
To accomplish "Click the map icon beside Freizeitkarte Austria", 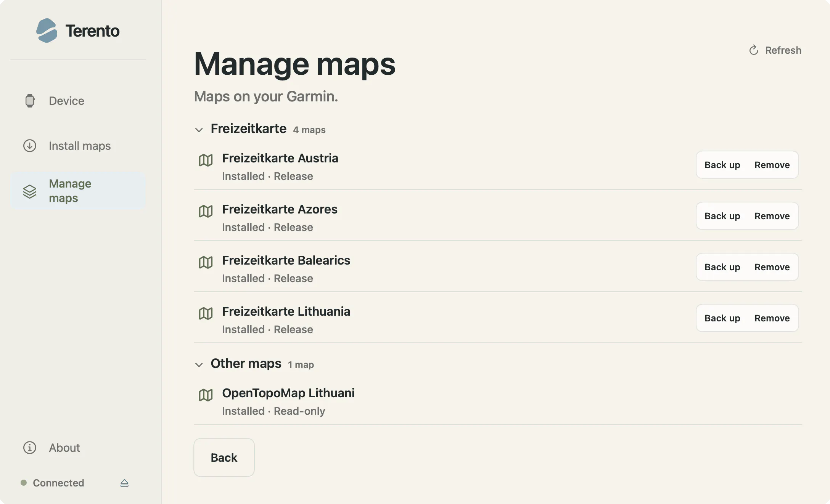I will (206, 160).
